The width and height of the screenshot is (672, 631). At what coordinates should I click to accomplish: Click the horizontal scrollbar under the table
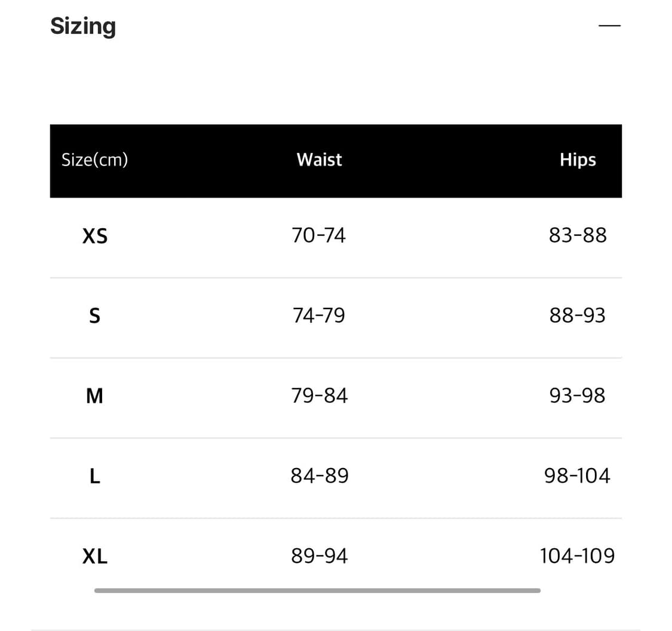317,590
